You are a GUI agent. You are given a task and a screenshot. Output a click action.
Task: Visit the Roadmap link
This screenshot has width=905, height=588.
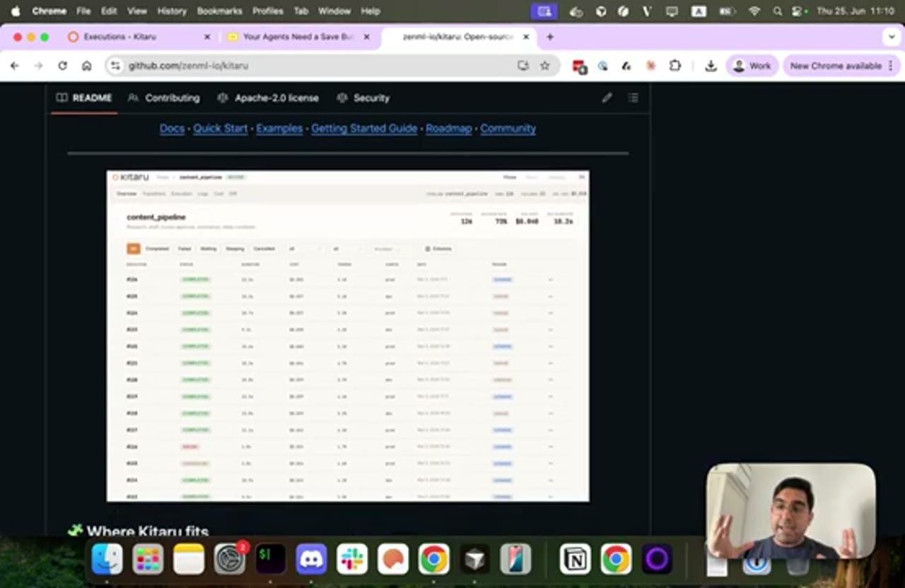coord(449,129)
